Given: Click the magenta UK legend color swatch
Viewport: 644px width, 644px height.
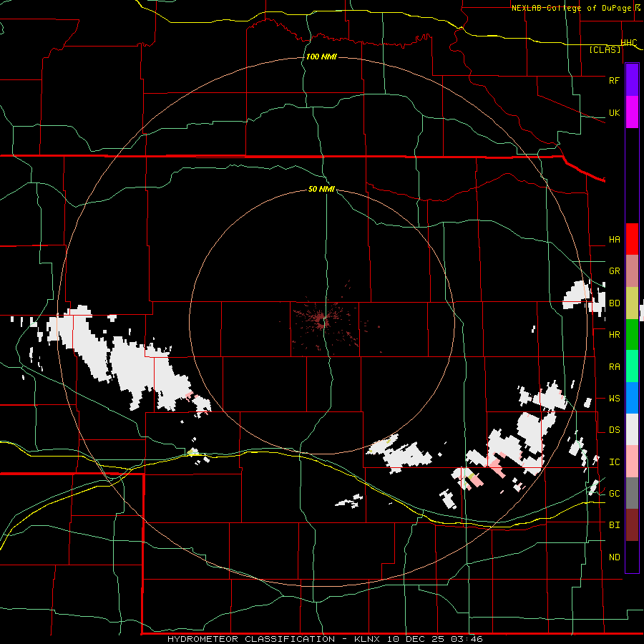Looking at the screenshot, I should tap(632, 112).
